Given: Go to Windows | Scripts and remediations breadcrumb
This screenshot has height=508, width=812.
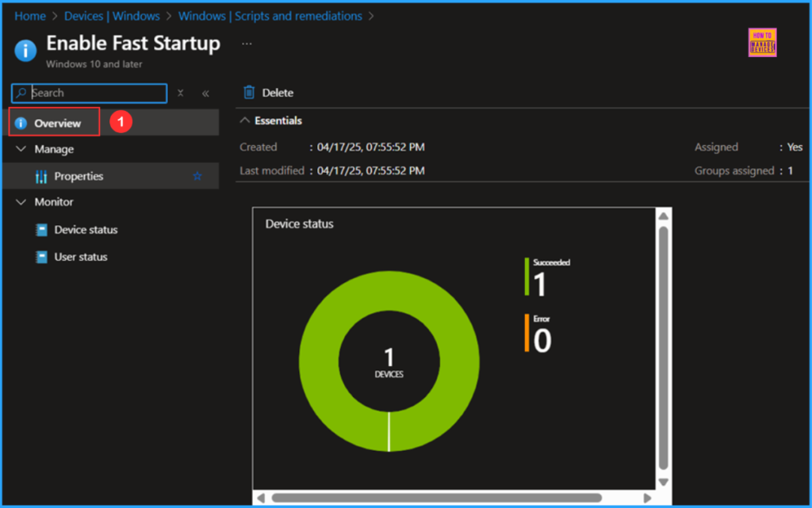Looking at the screenshot, I should point(270,16).
